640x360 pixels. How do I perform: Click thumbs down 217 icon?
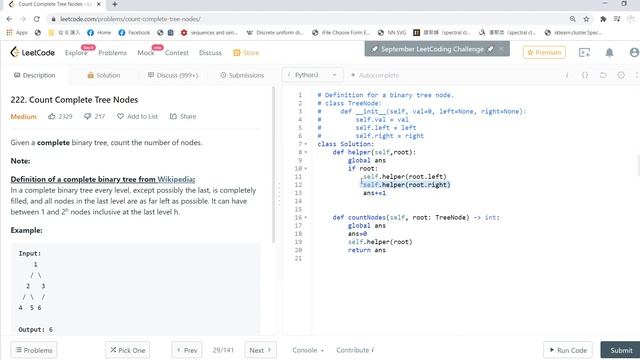click(x=87, y=116)
